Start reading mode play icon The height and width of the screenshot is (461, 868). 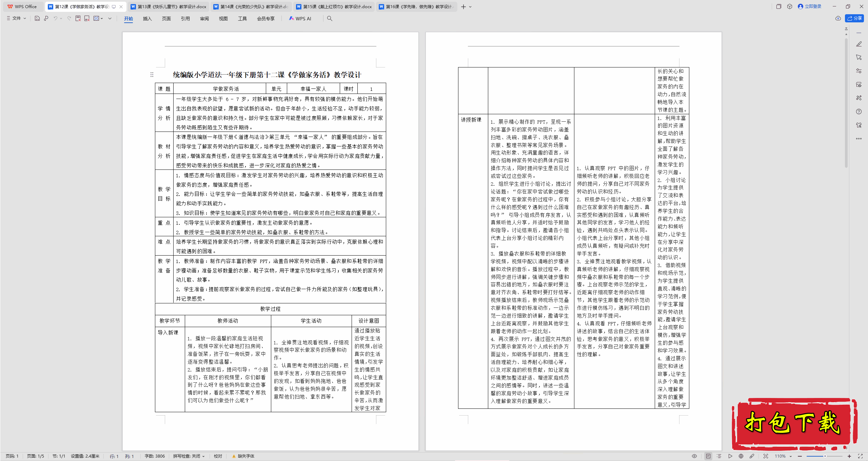pyautogui.click(x=730, y=456)
